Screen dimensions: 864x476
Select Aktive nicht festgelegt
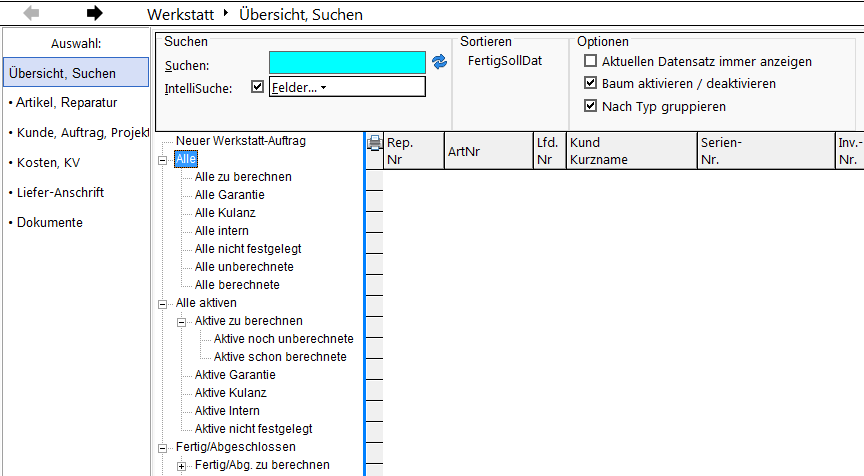(x=253, y=429)
